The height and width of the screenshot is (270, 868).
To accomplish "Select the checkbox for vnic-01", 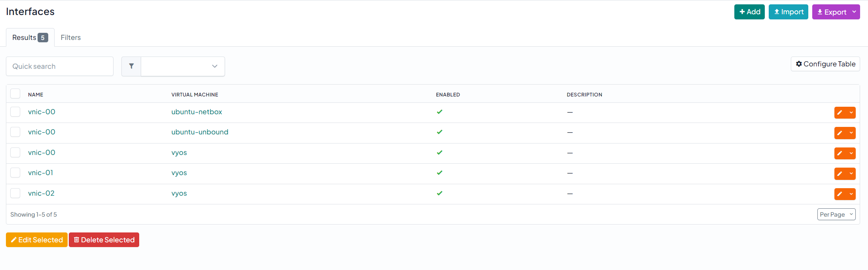I will (x=15, y=173).
